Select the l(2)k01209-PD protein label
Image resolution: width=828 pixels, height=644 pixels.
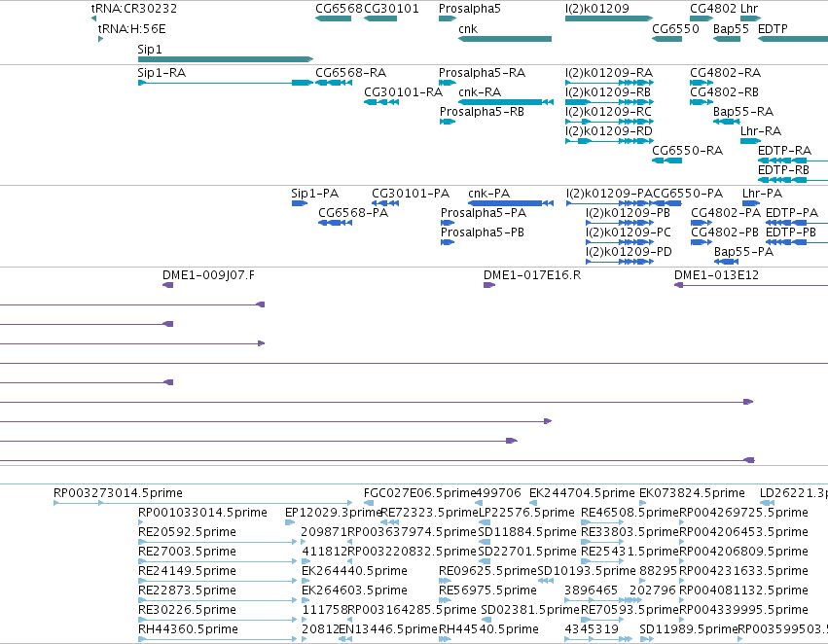(629, 252)
